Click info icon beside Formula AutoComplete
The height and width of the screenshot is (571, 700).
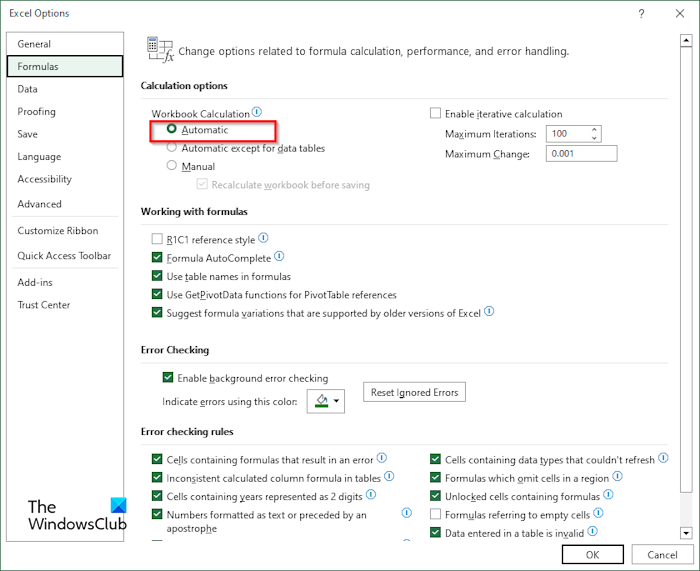click(279, 257)
